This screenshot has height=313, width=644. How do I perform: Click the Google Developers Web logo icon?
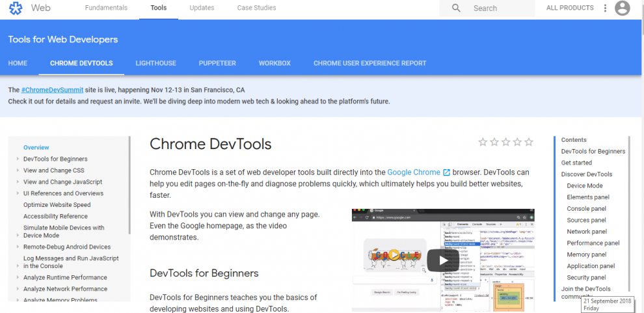click(x=16, y=8)
